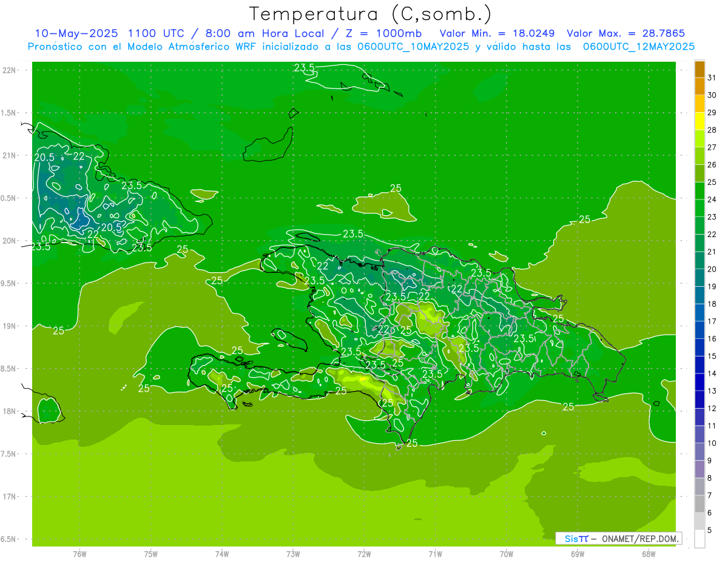
Task: Click the "Valor Min. = 18.0249" value
Action: 498,33
